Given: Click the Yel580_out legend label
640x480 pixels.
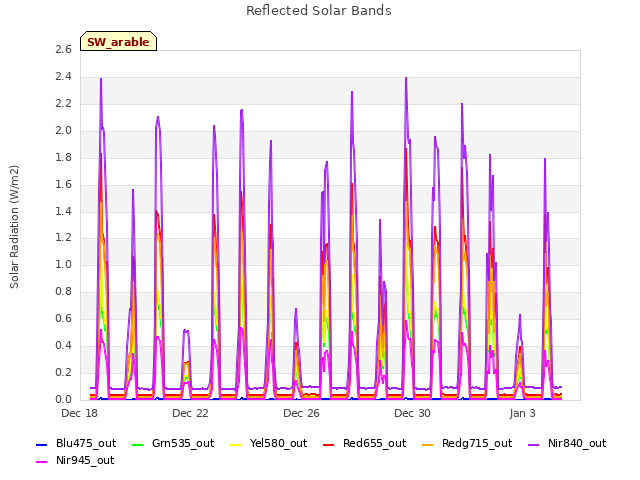Looking at the screenshot, I should pyautogui.click(x=278, y=443).
